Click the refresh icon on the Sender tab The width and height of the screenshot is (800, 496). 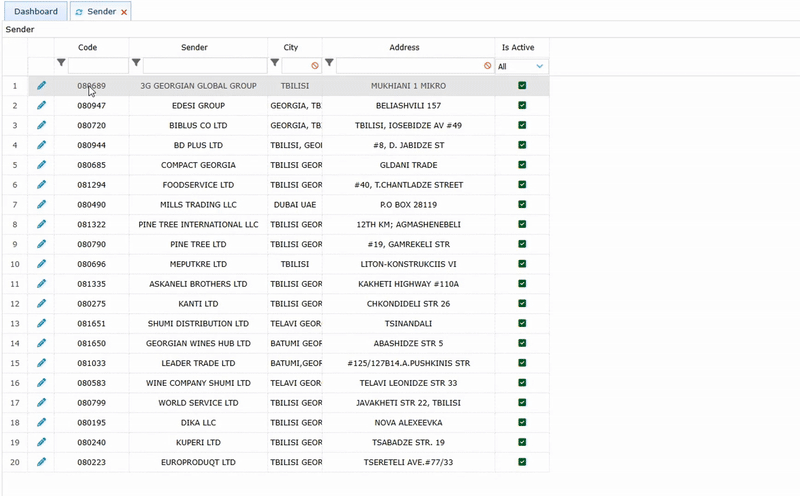point(79,12)
